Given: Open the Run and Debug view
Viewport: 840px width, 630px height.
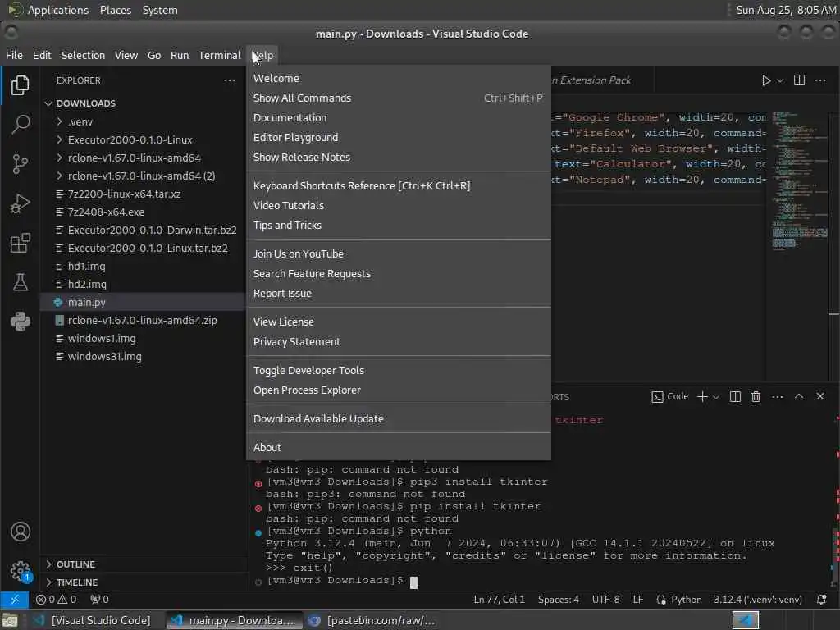Looking at the screenshot, I should click(21, 203).
